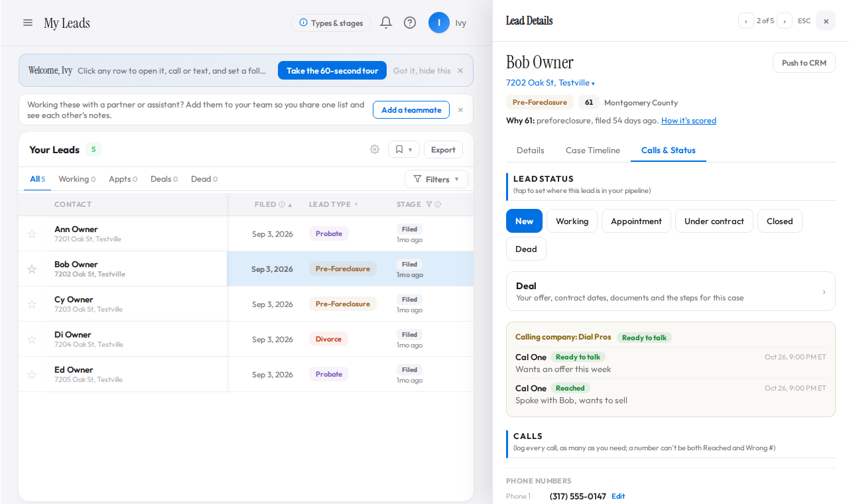Viewport: 849px width, 504px height.
Task: Close the Lead Details panel
Action: click(x=826, y=21)
